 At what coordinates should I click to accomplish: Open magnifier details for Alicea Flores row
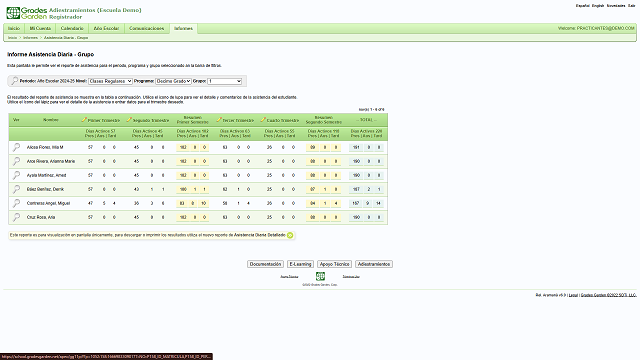[x=16, y=147]
